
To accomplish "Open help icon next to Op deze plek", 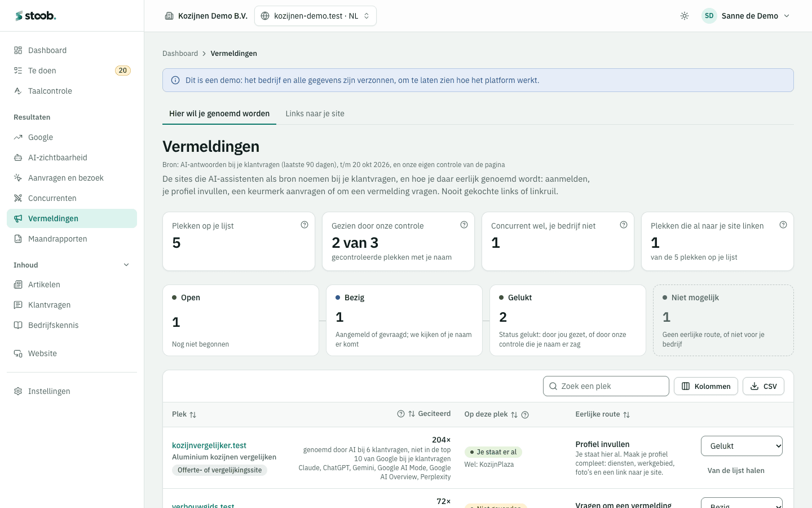I will tap(525, 414).
